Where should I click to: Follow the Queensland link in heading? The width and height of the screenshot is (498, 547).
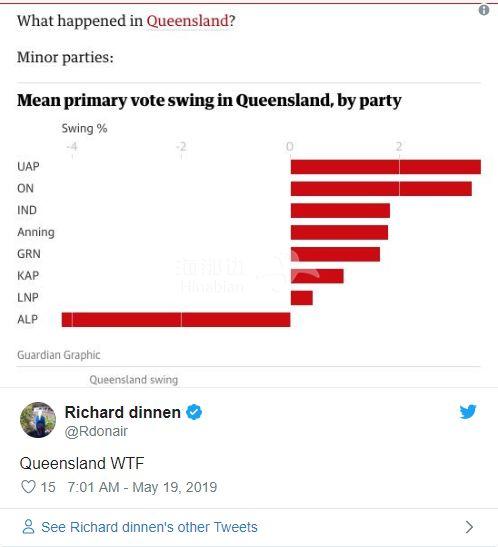pyautogui.click(x=187, y=21)
